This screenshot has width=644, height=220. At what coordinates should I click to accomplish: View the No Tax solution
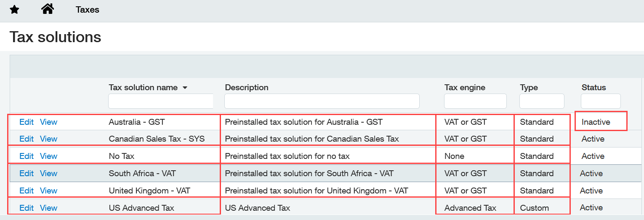pos(48,156)
